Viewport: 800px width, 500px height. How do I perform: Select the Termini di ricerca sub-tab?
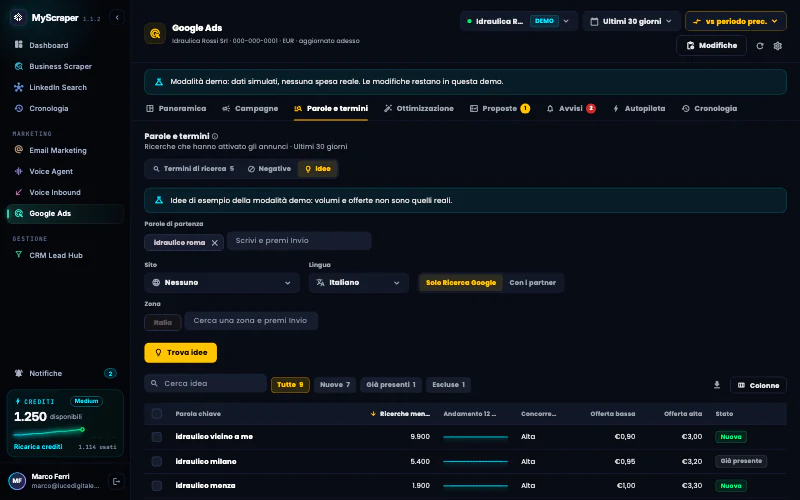[x=193, y=169]
